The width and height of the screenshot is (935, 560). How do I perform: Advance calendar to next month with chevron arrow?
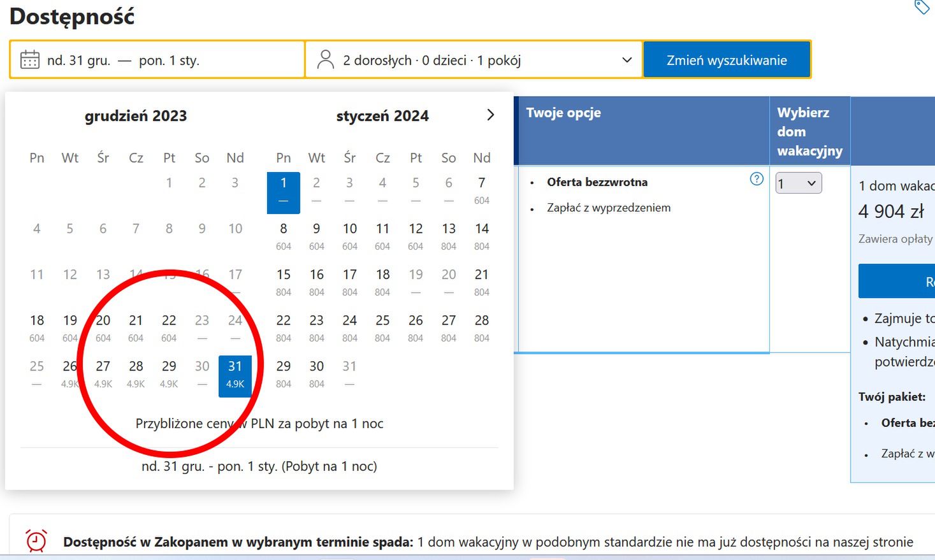pyautogui.click(x=490, y=115)
